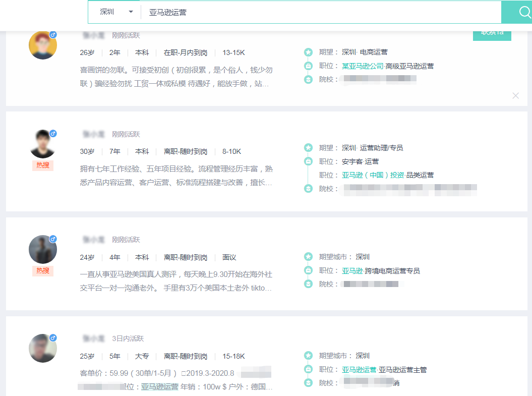Image resolution: width=532 pixels, height=396 pixels.
Task: Click star icon in 25岁 candidate card
Action: point(308,356)
